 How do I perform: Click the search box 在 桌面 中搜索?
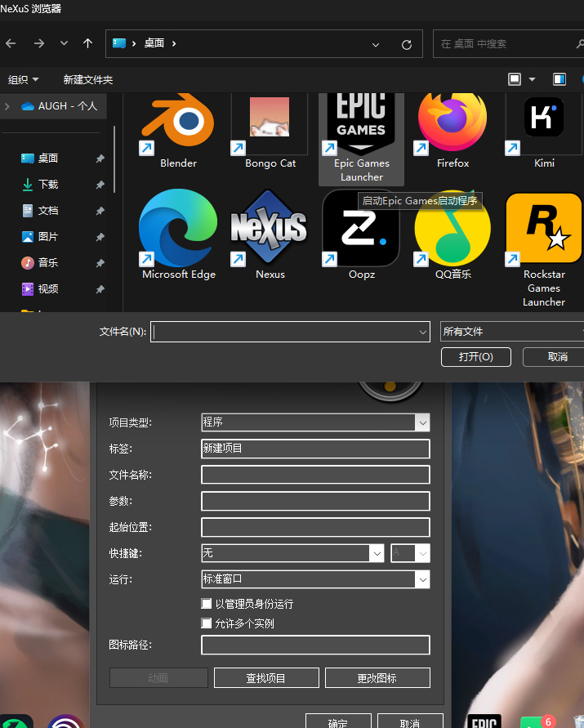506,44
